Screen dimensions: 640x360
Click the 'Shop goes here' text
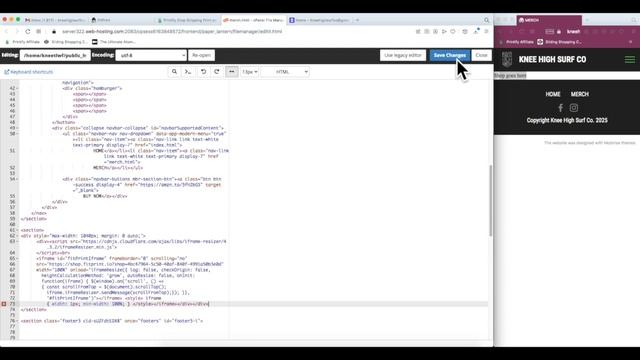510,76
